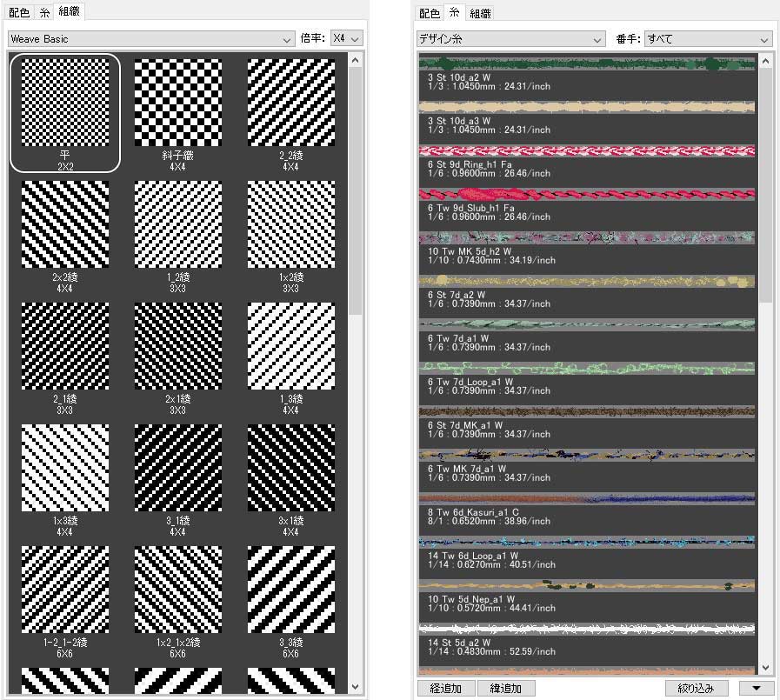Switch to 配色 tab in デザイン糸 panel
The image size is (780, 700).
click(x=430, y=13)
